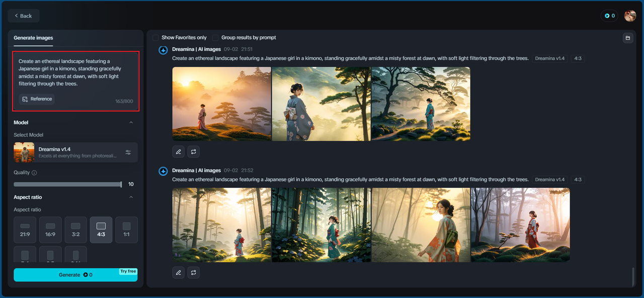The image size is (644, 298).
Task: Click the 4:3 tag on 21:51 result
Action: 578,58
